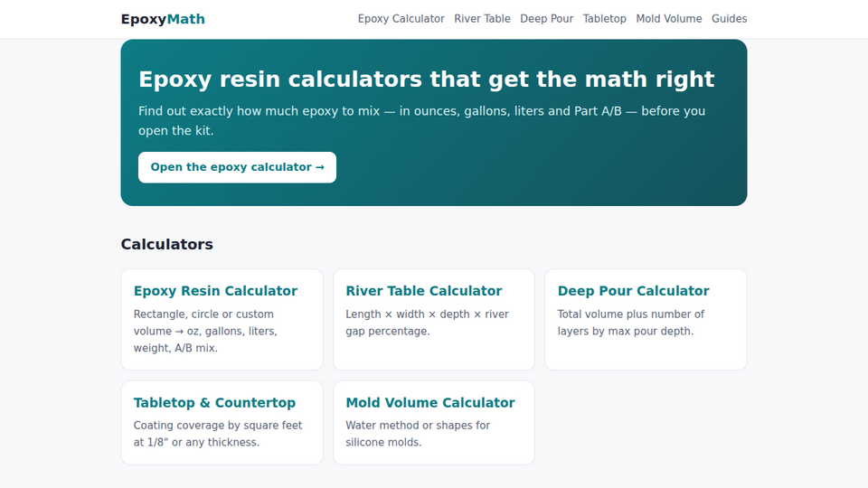This screenshot has width=868, height=488.
Task: Click the 'Rectangle, circle or custom volume' description
Action: point(205,331)
